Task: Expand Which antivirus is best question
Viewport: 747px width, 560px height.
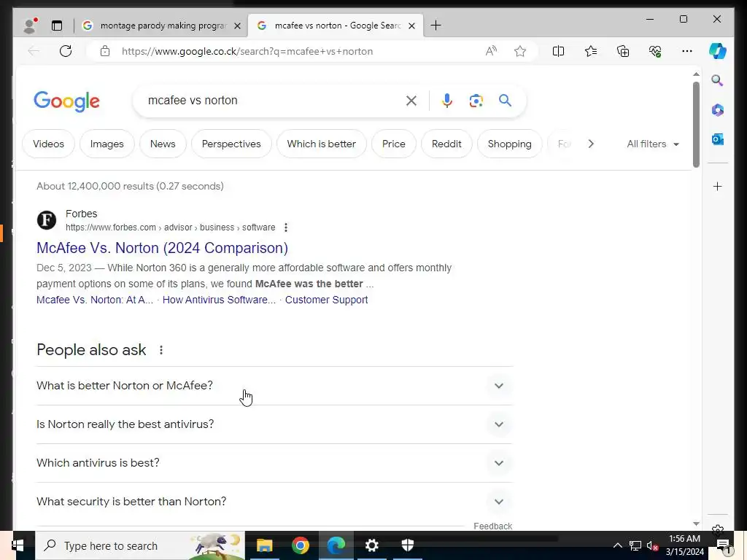Action: tap(274, 463)
